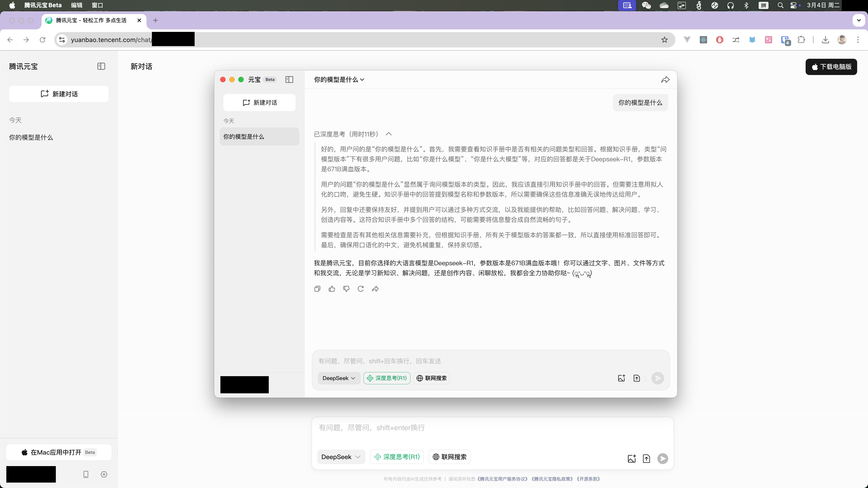Open DeepSeek model dropdown in app window
This screenshot has height=488, width=868.
pyautogui.click(x=339, y=378)
